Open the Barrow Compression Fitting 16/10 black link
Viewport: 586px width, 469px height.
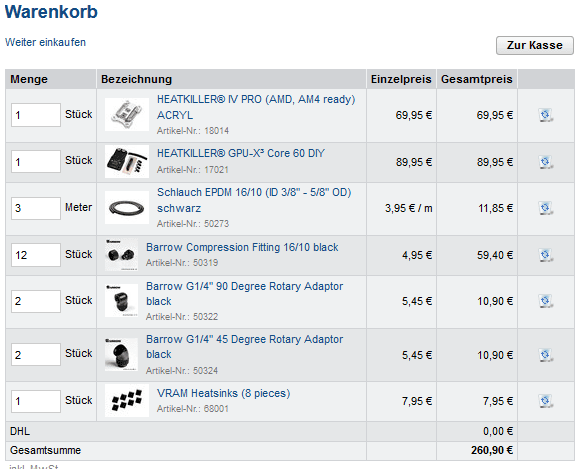(242, 247)
